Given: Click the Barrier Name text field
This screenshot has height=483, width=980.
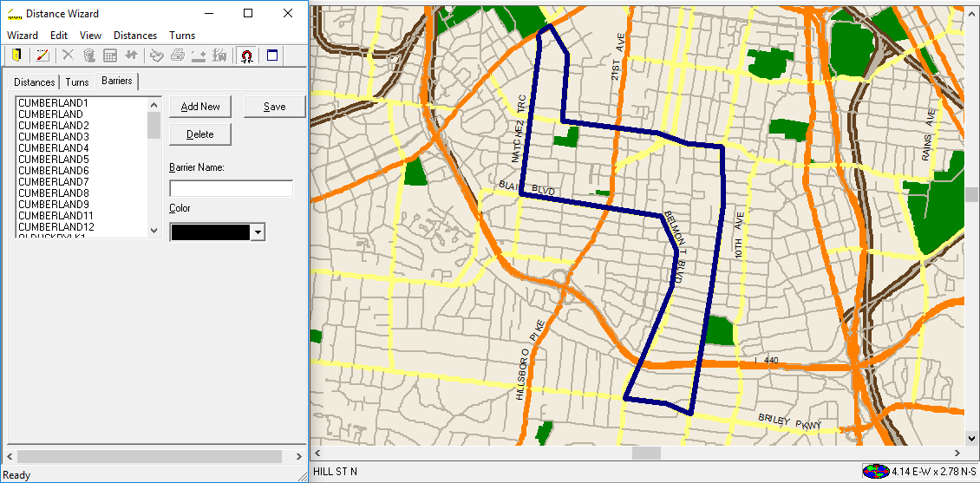Looking at the screenshot, I should [x=231, y=188].
